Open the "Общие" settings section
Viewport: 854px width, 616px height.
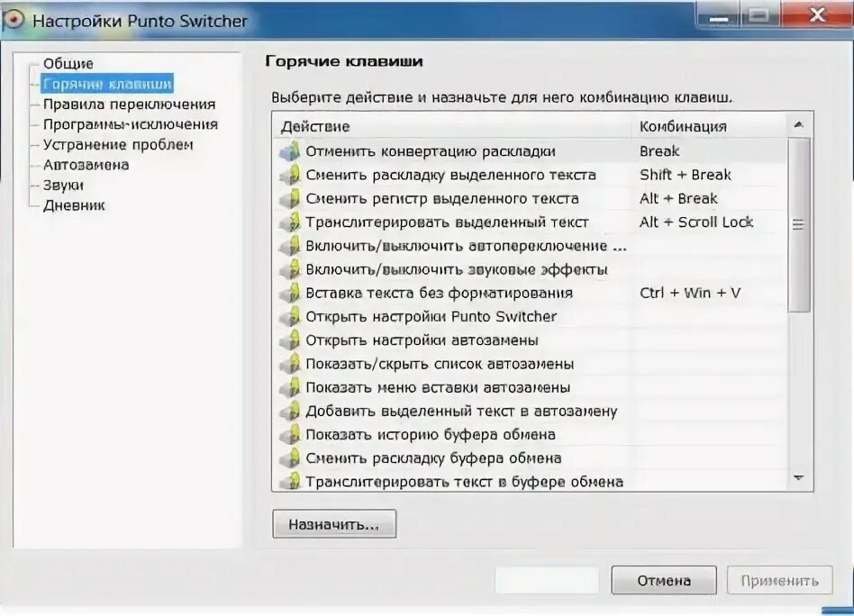[x=68, y=64]
